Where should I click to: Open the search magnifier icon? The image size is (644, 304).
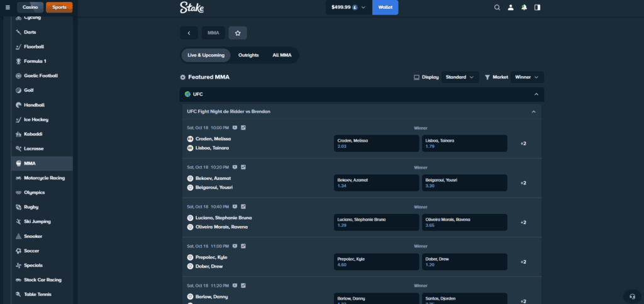click(497, 8)
